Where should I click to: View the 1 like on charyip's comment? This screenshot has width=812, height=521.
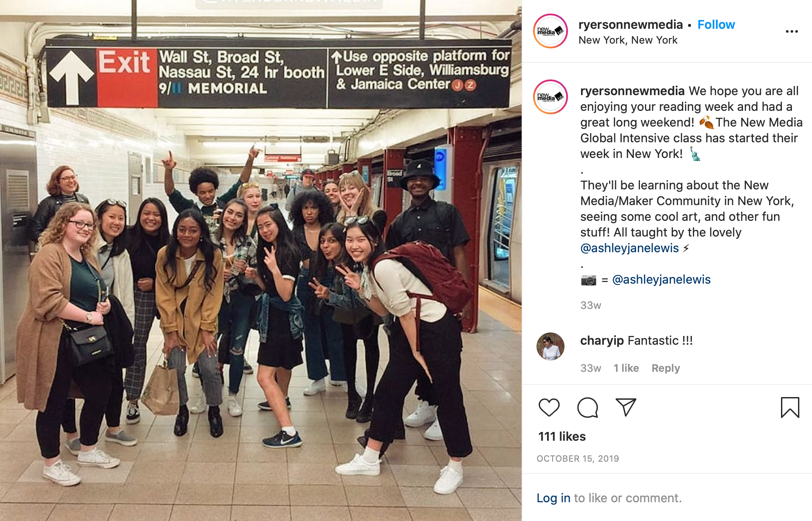click(x=626, y=368)
